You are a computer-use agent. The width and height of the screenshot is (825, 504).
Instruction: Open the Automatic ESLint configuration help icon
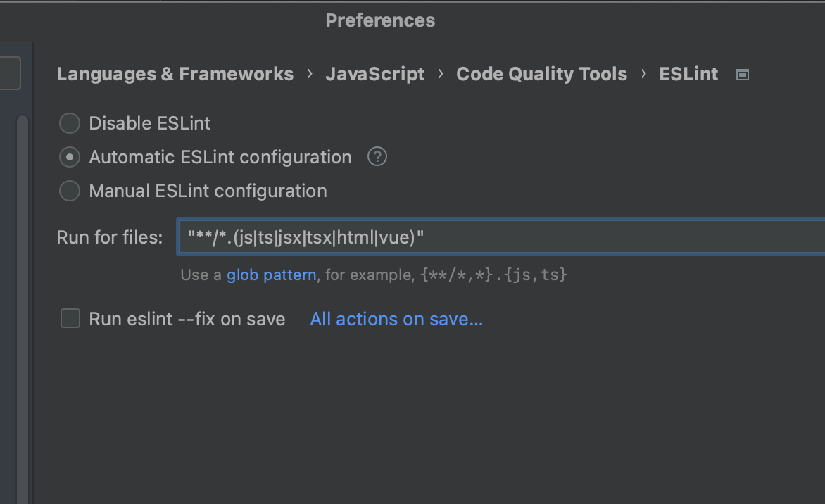pos(377,157)
